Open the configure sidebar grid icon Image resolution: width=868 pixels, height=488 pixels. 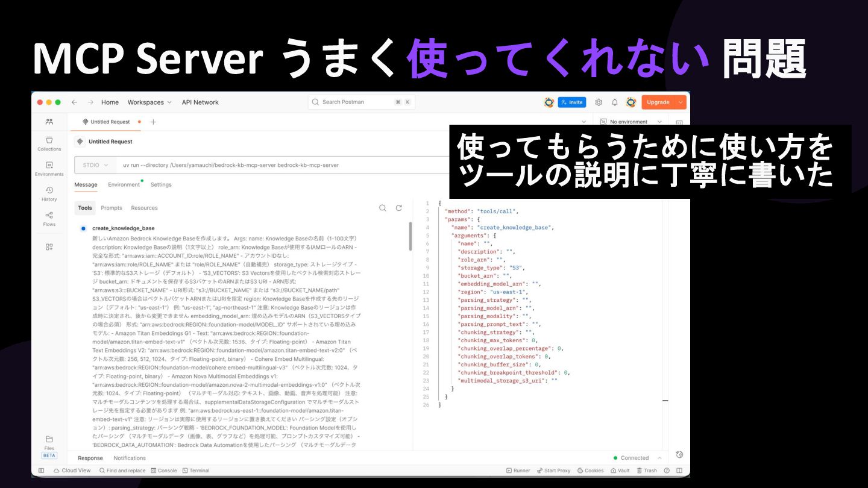(x=49, y=247)
